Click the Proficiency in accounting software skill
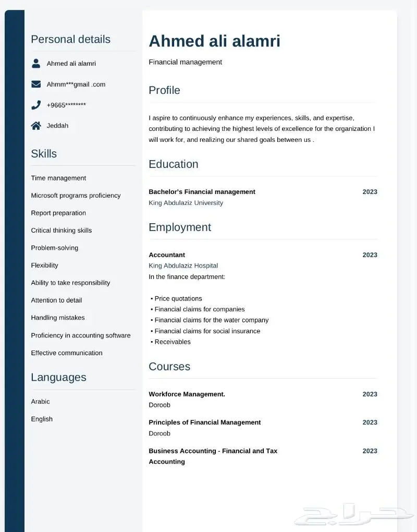This screenshot has width=417, height=532. (81, 335)
